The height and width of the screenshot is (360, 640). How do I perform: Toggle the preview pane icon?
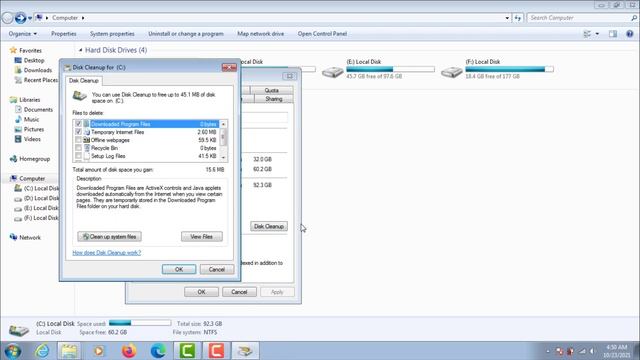point(613,34)
